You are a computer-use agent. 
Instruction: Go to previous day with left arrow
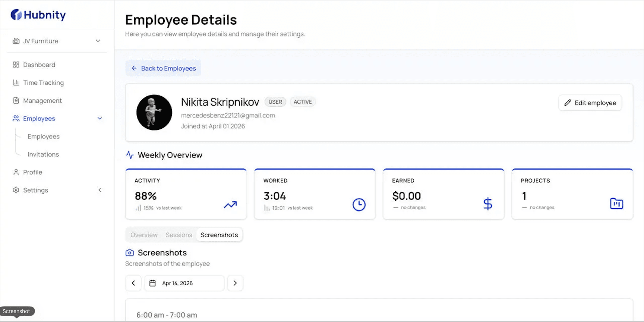click(133, 283)
